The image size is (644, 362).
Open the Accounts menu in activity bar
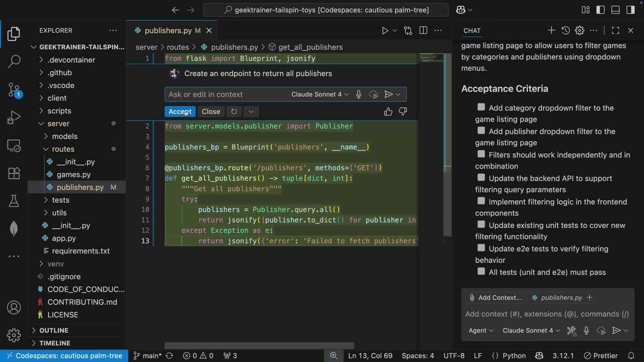14,307
